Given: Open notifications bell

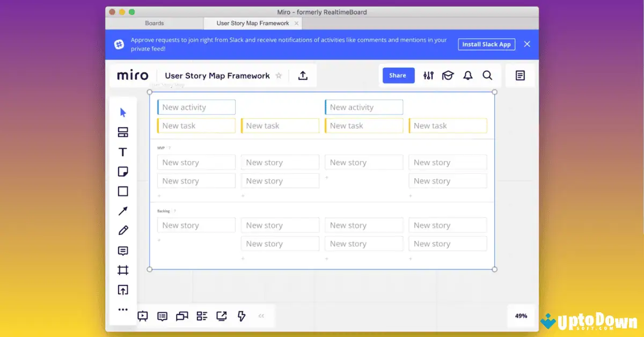Looking at the screenshot, I should click(x=467, y=76).
